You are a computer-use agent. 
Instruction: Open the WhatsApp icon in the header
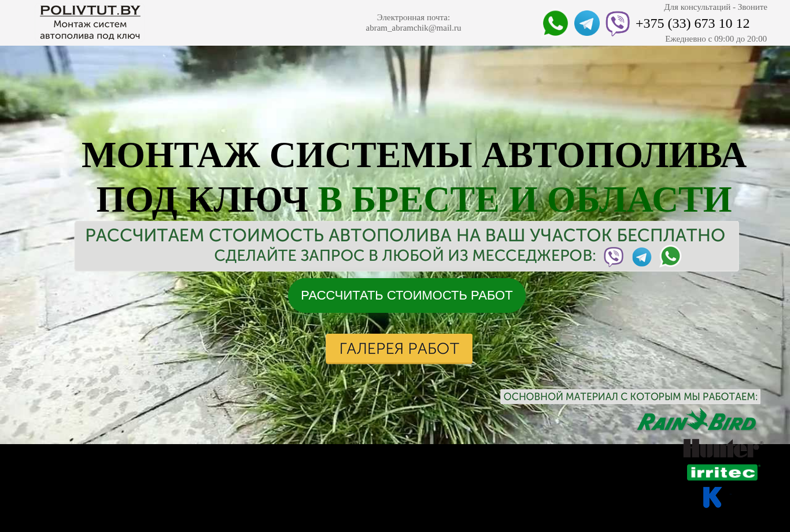[555, 23]
